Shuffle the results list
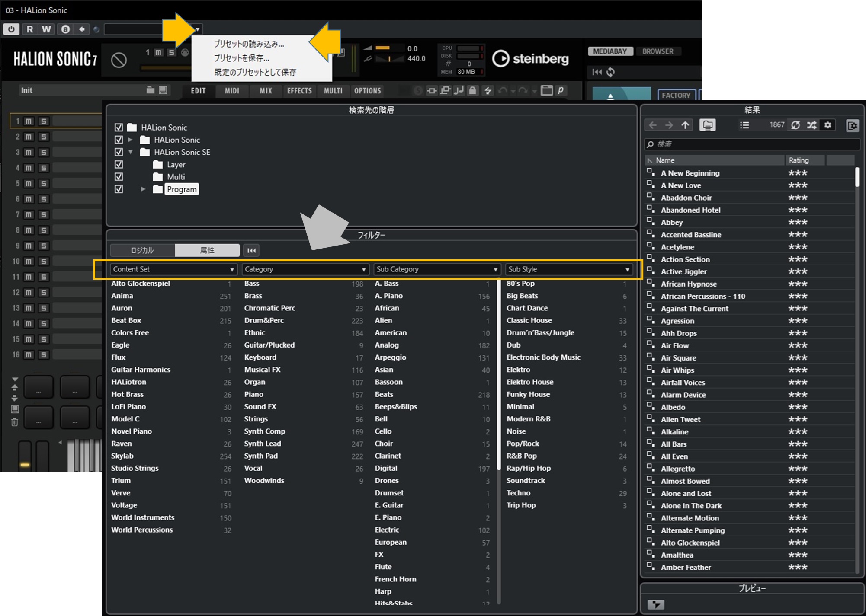This screenshot has width=866, height=616. point(811,125)
